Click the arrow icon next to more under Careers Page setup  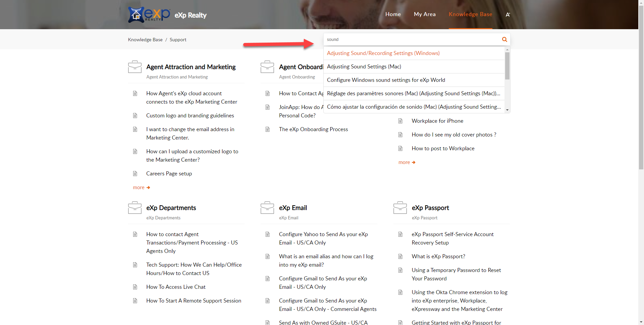[148, 187]
